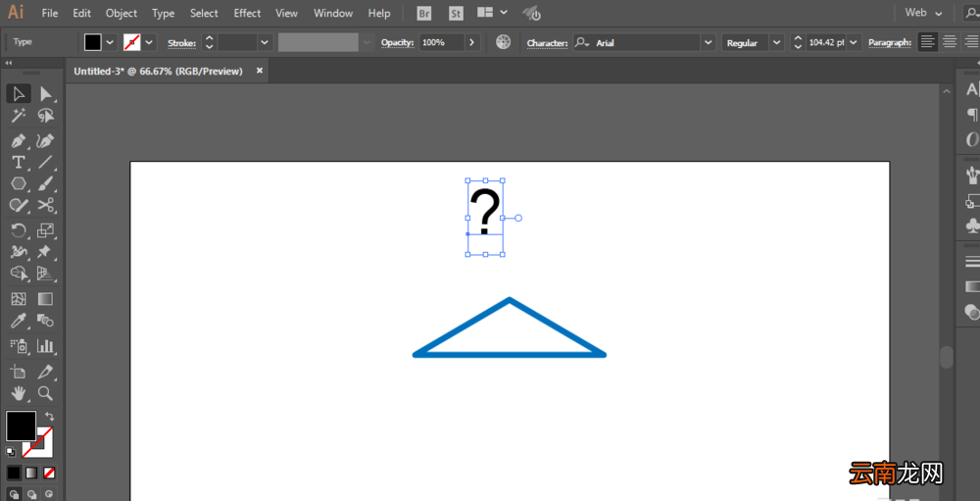The image size is (980, 501).
Task: Click the large Fill color swatch
Action: [x=22, y=426]
